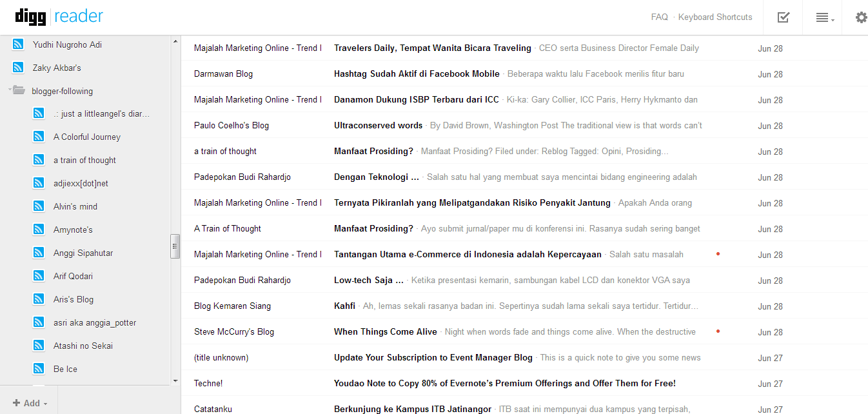Select Arif Qodari feed
Viewport: 868px width, 414px height.
73,276
